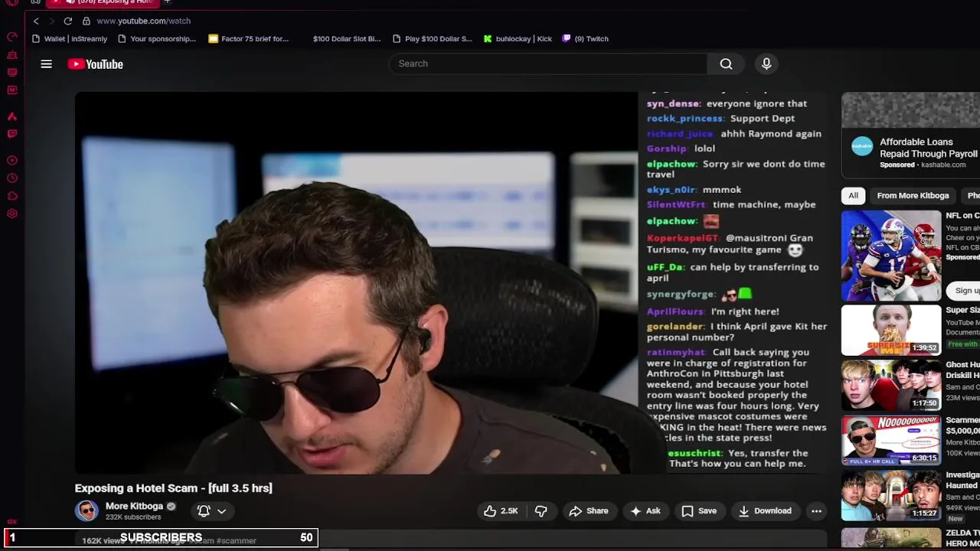Open the player icon in Opera sidebar
The width and height of the screenshot is (980, 551).
coord(12,161)
